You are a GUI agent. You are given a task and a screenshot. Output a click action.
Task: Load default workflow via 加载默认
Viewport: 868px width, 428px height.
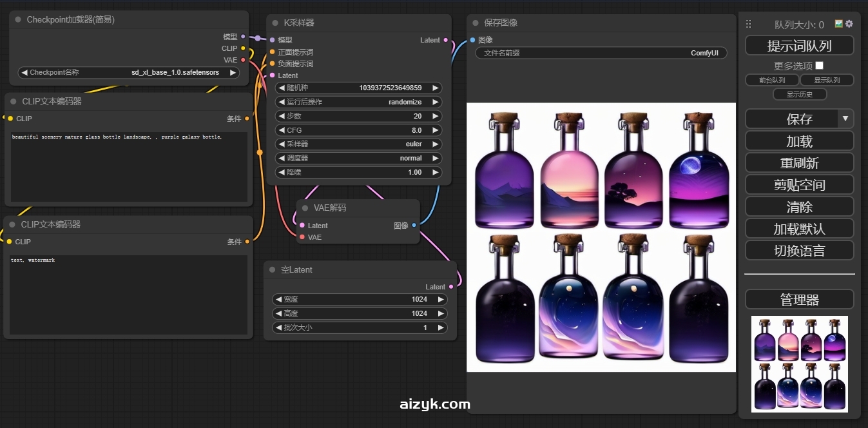click(x=799, y=228)
